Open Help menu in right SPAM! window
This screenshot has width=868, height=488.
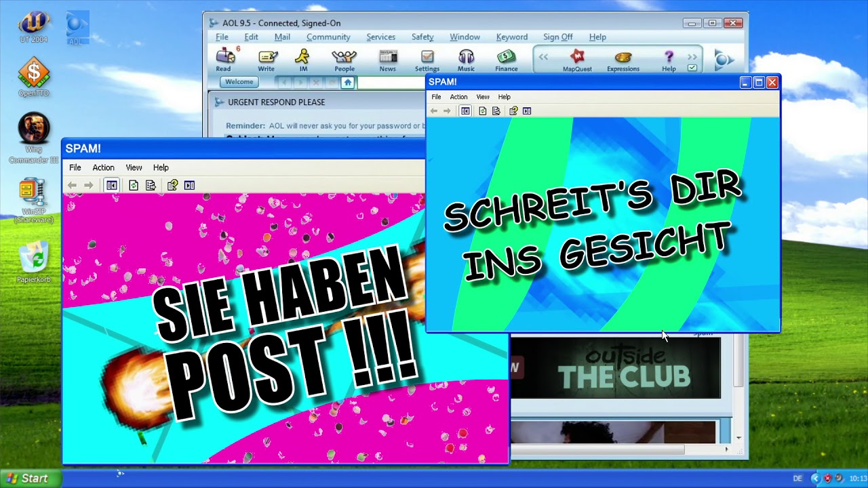(x=504, y=97)
